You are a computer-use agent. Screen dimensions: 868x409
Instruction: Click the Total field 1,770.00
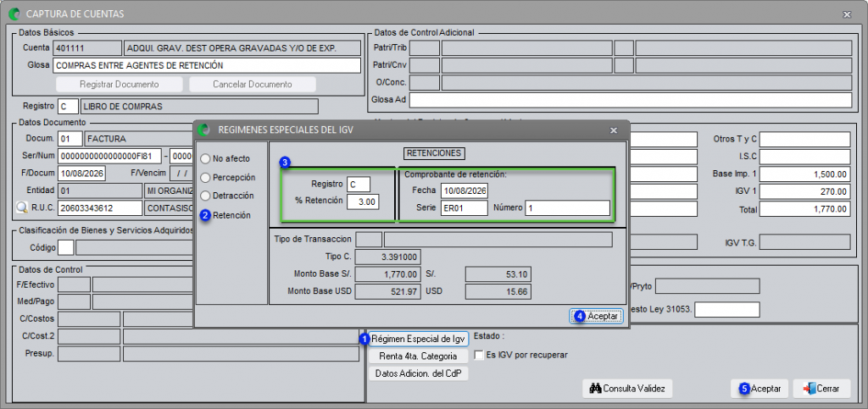click(x=805, y=209)
